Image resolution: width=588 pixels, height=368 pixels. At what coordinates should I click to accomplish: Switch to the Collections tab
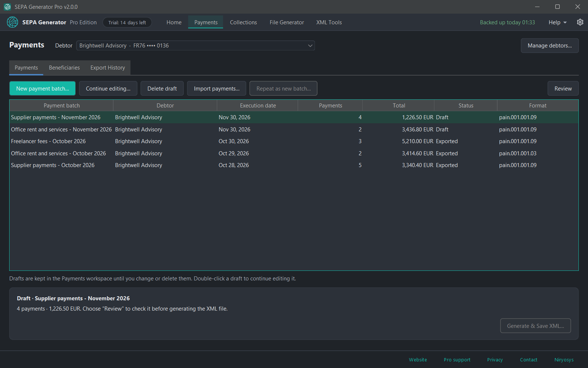[243, 22]
